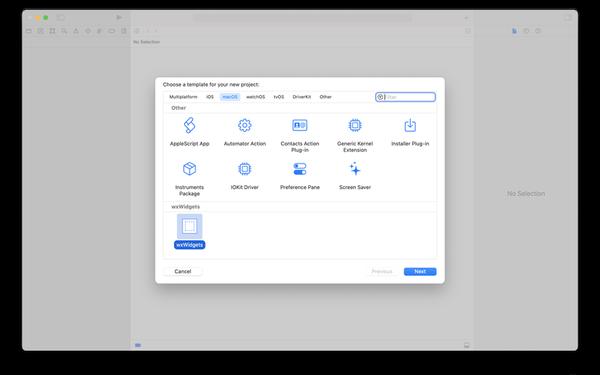600x375 pixels.
Task: Click the Cancel button
Action: coord(183,271)
